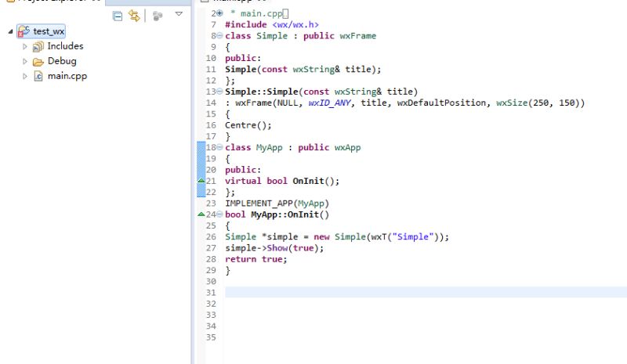
Task: Click the Debug folder icon
Action: pyautogui.click(x=38, y=62)
